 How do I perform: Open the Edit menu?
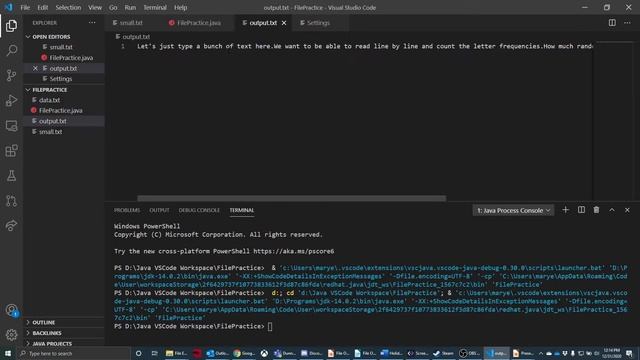(x=42, y=7)
